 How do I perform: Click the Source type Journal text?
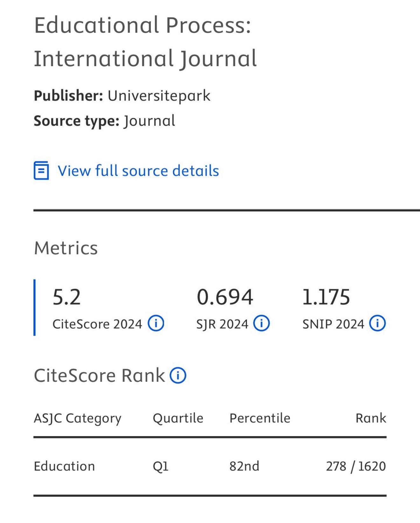[x=149, y=121]
